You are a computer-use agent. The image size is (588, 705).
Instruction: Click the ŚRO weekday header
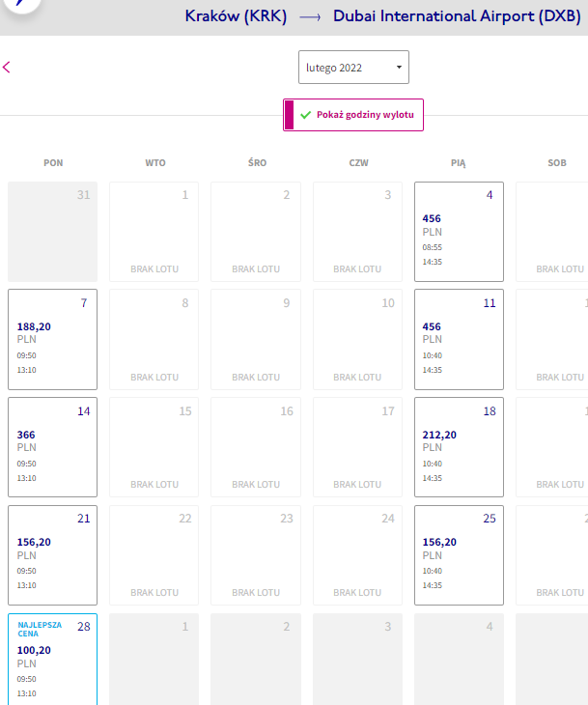click(257, 162)
